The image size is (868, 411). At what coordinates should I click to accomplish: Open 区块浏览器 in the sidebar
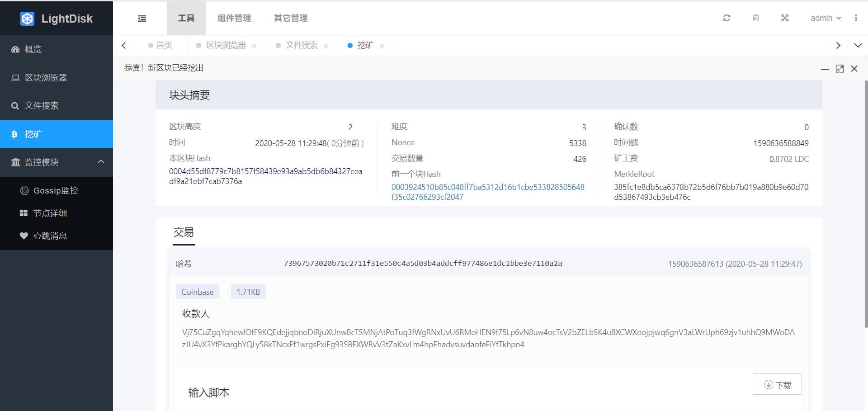(x=57, y=78)
